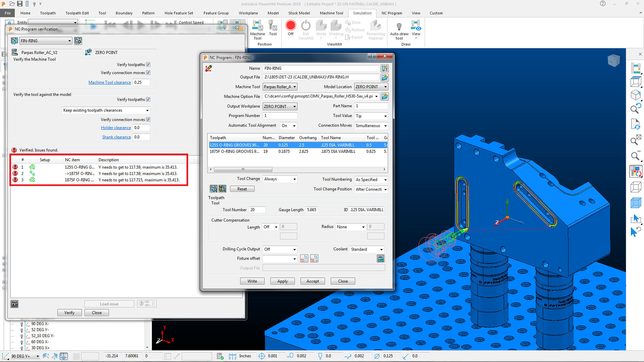
Task: Open the Home ribbon tab
Action: (x=25, y=13)
